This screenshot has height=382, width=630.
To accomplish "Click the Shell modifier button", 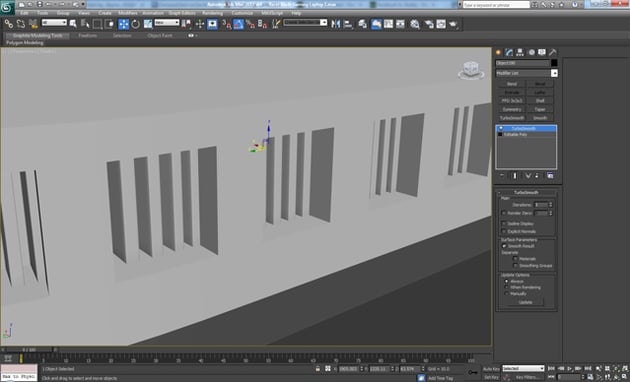I will (x=540, y=100).
